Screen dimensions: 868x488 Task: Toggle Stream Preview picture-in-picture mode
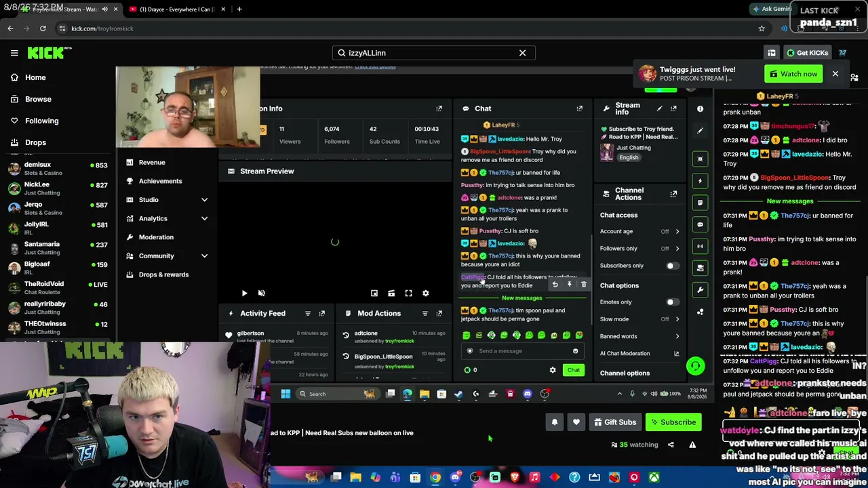374,293
